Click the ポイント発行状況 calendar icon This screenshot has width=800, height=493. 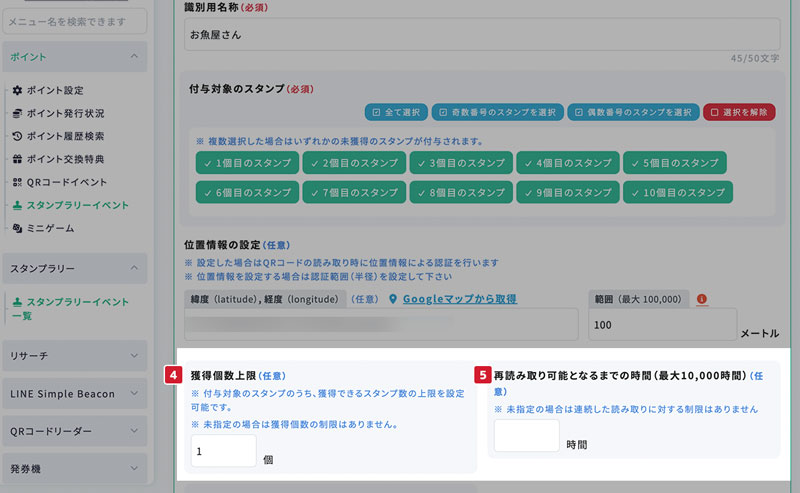pos(17,113)
